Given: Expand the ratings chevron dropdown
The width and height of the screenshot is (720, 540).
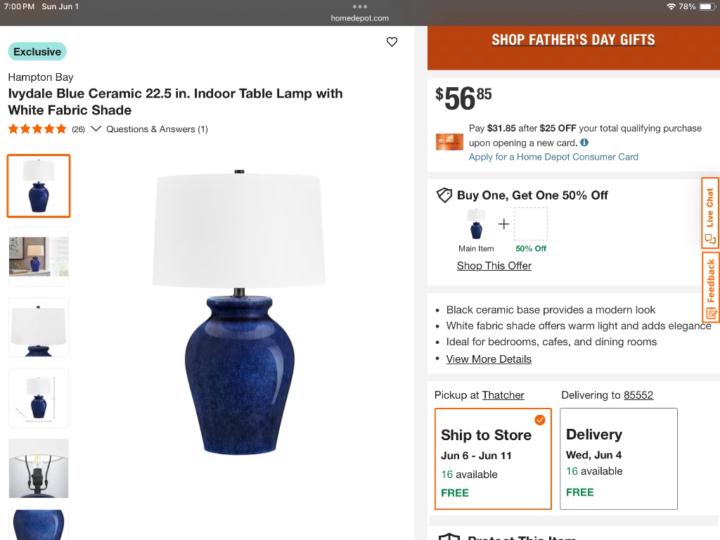Looking at the screenshot, I should [x=96, y=129].
